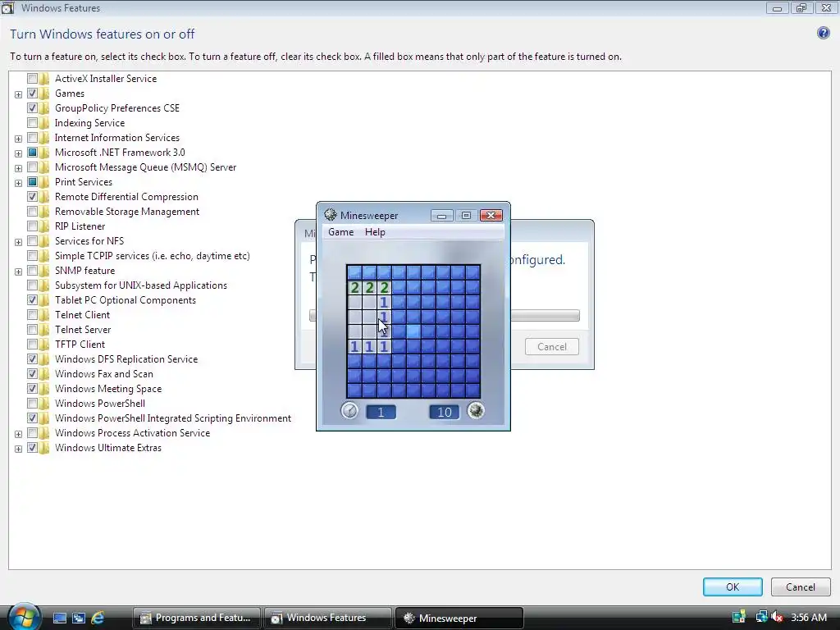840x630 pixels.
Task: Expand Microsoft .NET Framework 3.0 node
Action: 18,153
